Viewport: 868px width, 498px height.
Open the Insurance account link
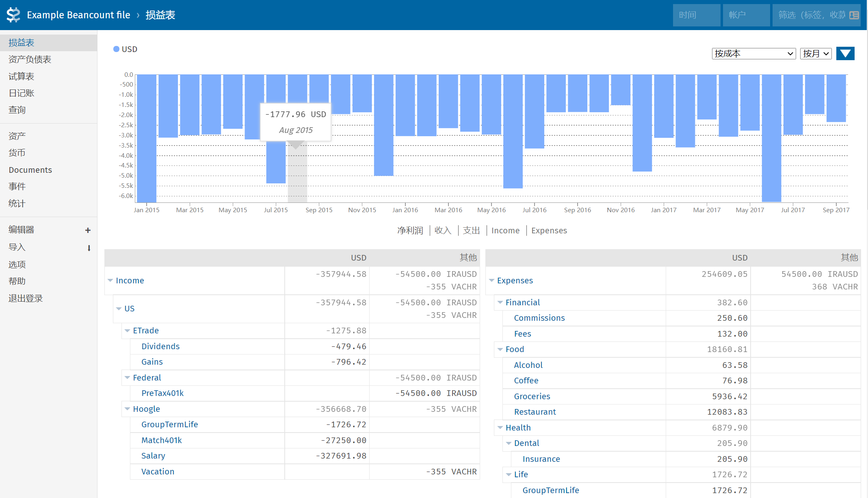pyautogui.click(x=541, y=459)
